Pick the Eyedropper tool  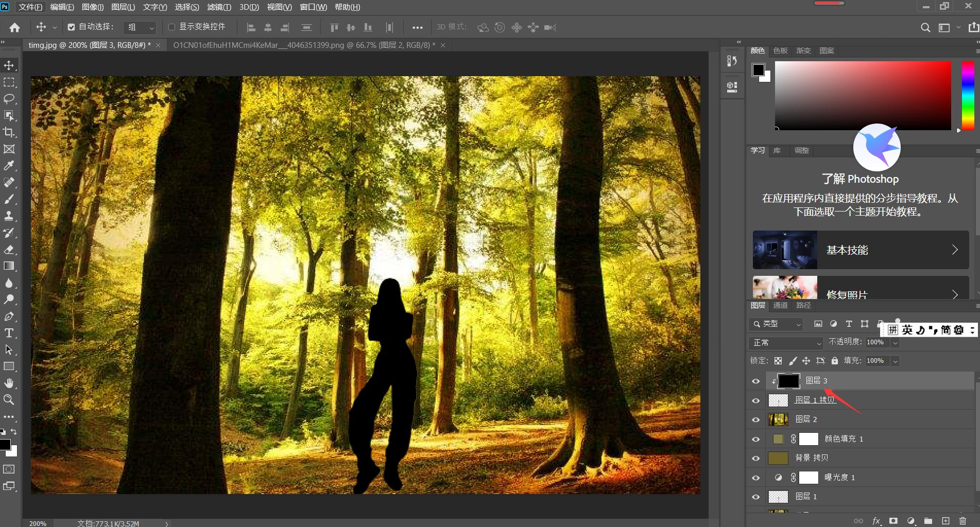click(9, 166)
